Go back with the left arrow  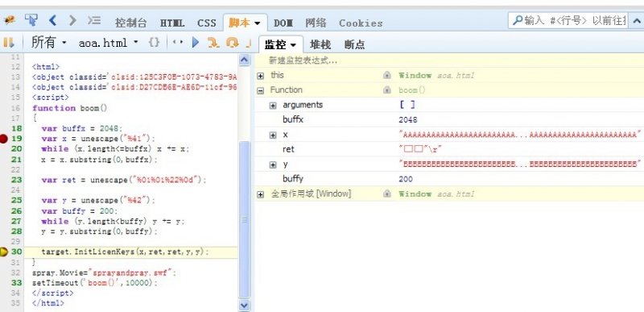coord(52,20)
